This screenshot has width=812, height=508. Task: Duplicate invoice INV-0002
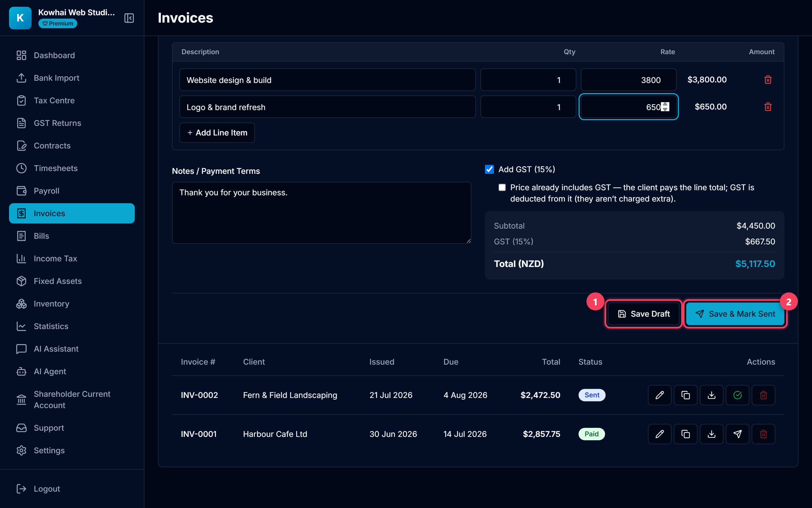685,395
